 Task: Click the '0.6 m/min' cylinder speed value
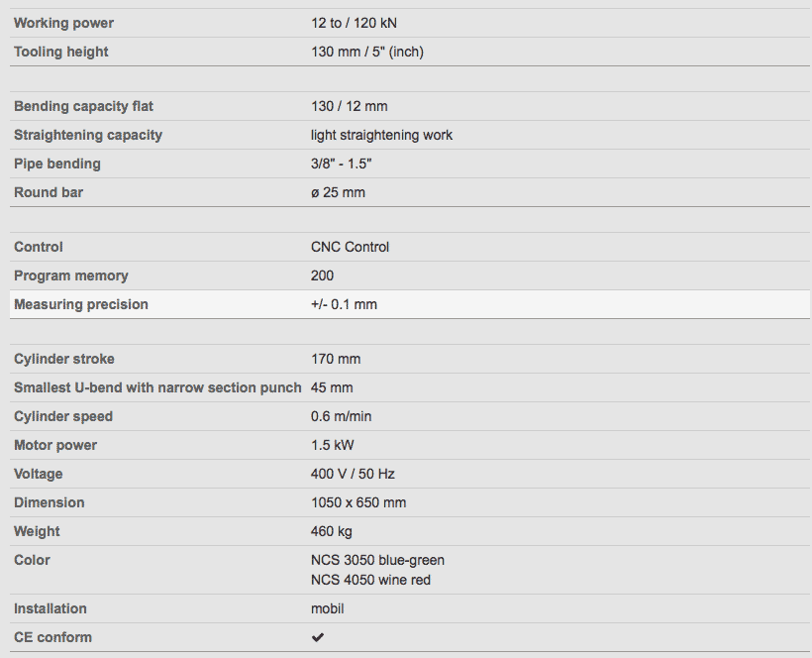point(342,416)
